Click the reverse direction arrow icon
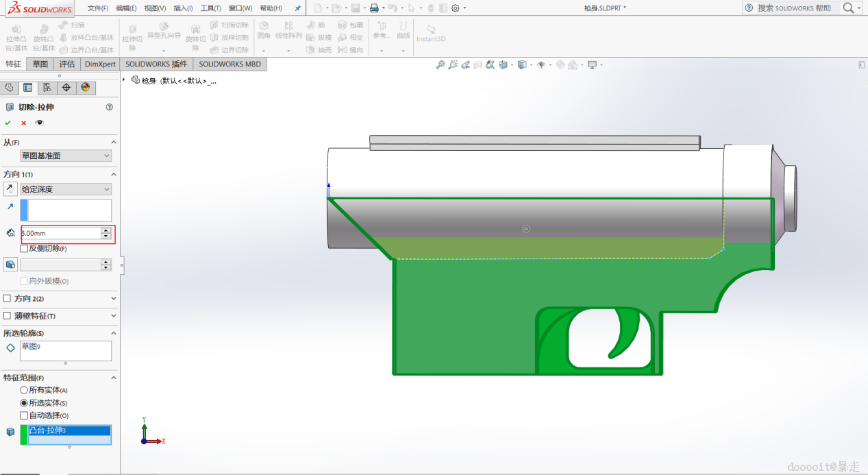 [x=10, y=189]
